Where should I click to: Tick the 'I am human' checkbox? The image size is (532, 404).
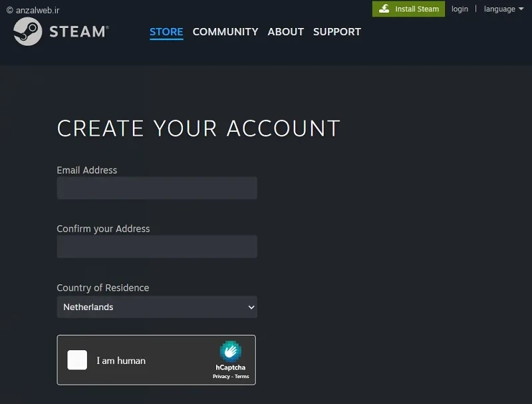[77, 360]
